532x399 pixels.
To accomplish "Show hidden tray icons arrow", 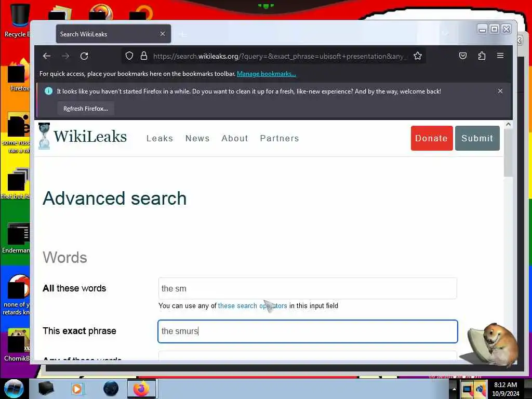I will pyautogui.click(x=454, y=389).
